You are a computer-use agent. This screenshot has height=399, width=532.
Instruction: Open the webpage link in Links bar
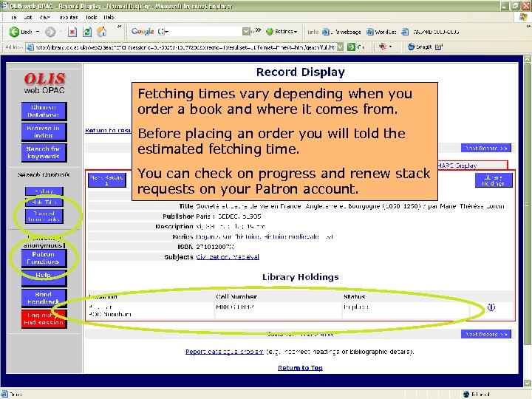pos(341,32)
